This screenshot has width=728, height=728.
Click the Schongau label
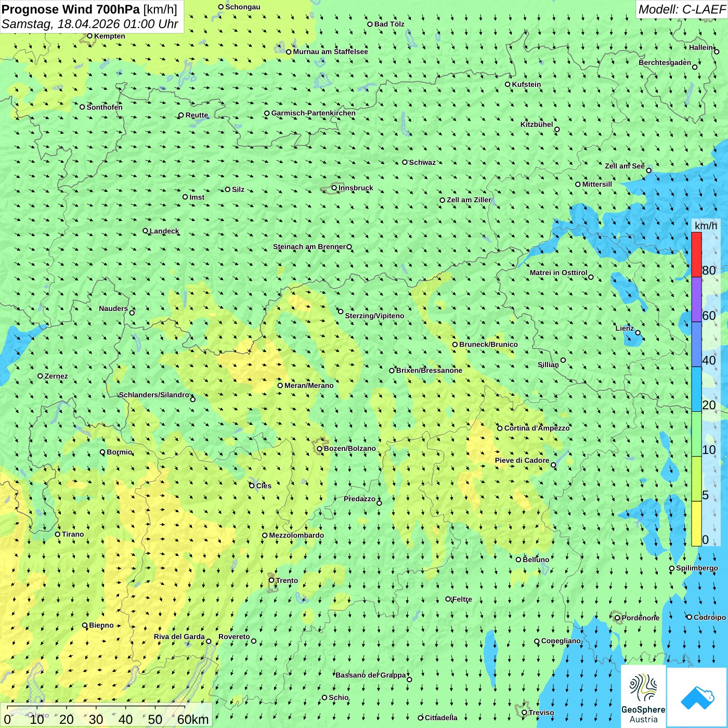[x=243, y=7]
